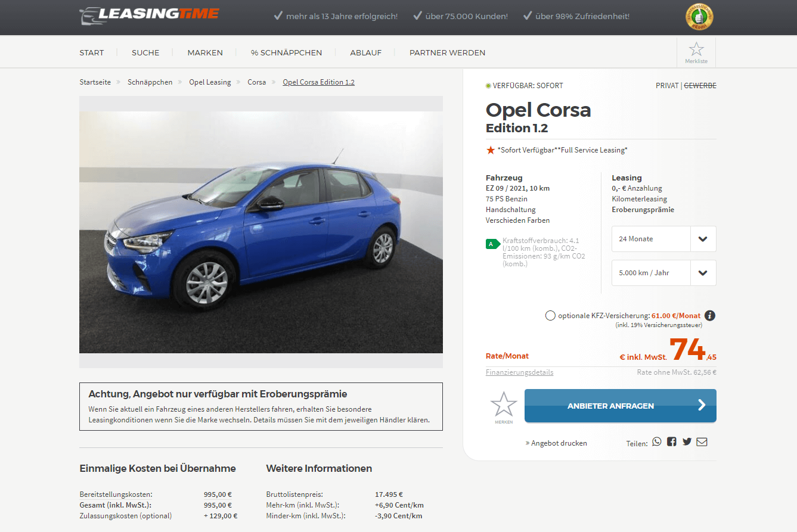This screenshot has height=532, width=797.
Task: Click the info icon next to KFZ-Versicherung
Action: (x=710, y=316)
